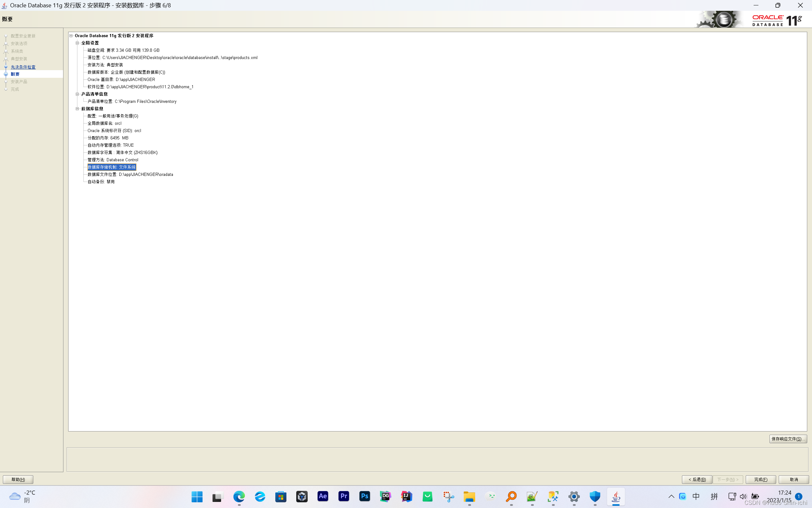Image resolution: width=812 pixels, height=508 pixels.
Task: Cancel installation with the 取消 button
Action: tap(794, 479)
